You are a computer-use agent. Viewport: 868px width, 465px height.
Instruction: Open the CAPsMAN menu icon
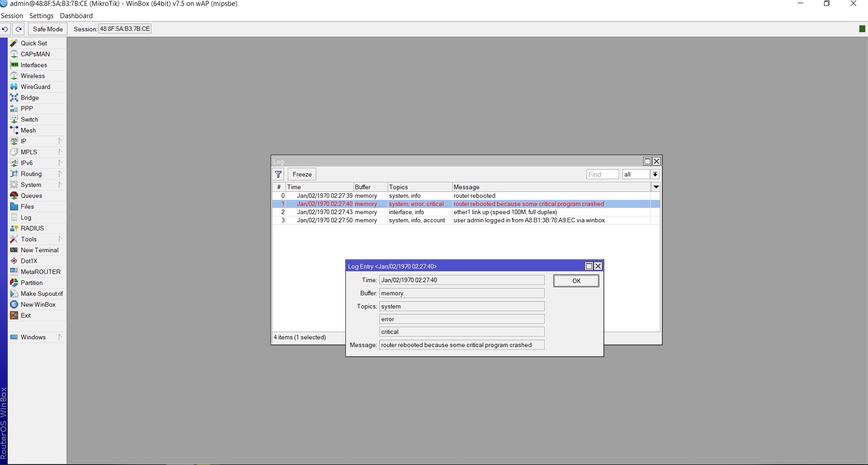pyautogui.click(x=14, y=54)
